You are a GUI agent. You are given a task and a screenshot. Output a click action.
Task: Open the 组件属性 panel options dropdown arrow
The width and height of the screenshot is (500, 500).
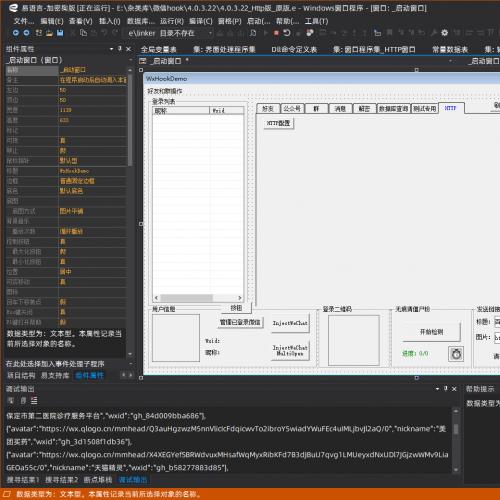(x=111, y=49)
